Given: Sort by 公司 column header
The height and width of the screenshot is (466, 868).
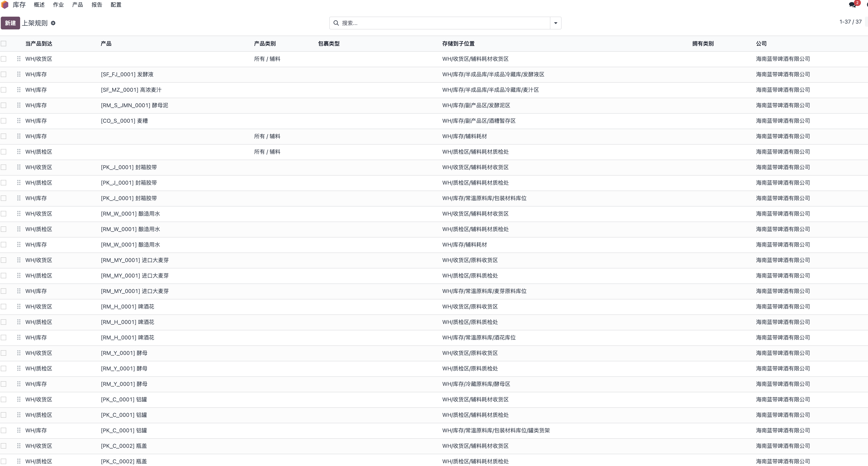Looking at the screenshot, I should (761, 44).
